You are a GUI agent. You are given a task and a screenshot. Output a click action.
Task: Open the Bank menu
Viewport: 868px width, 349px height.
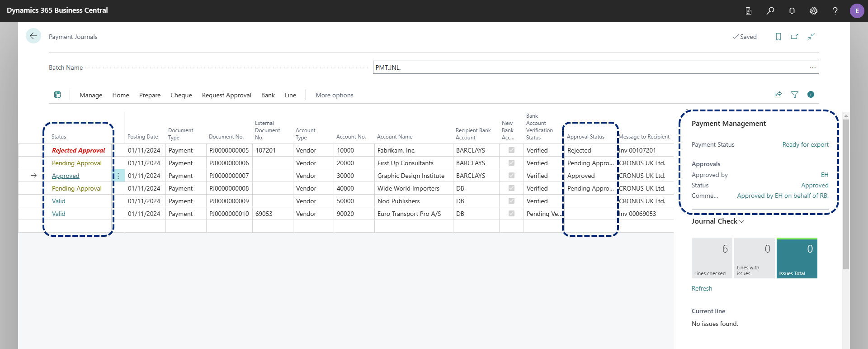[x=268, y=95]
